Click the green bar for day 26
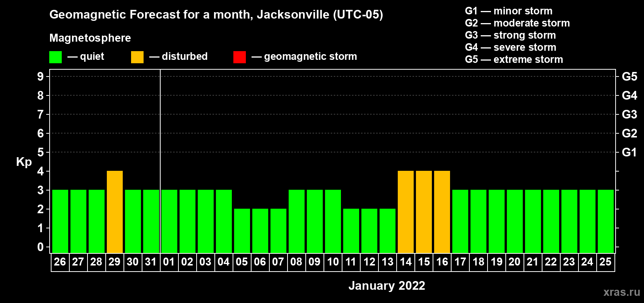 point(60,221)
